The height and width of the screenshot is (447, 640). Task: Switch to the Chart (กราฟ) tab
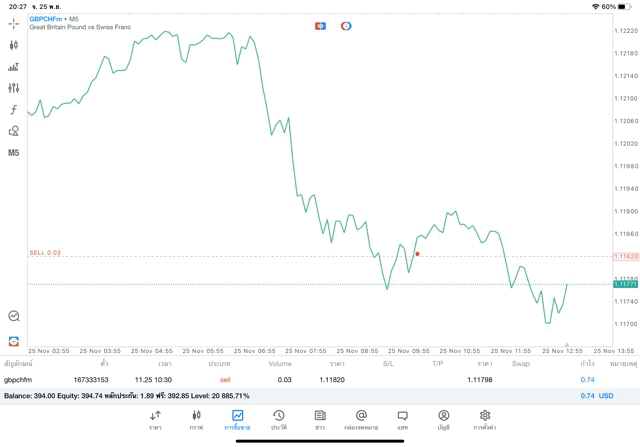coord(196,420)
